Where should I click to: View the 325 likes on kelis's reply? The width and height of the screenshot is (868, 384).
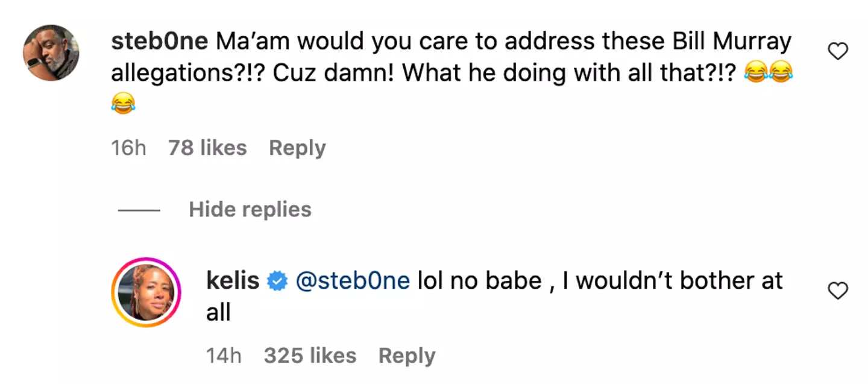tap(310, 356)
